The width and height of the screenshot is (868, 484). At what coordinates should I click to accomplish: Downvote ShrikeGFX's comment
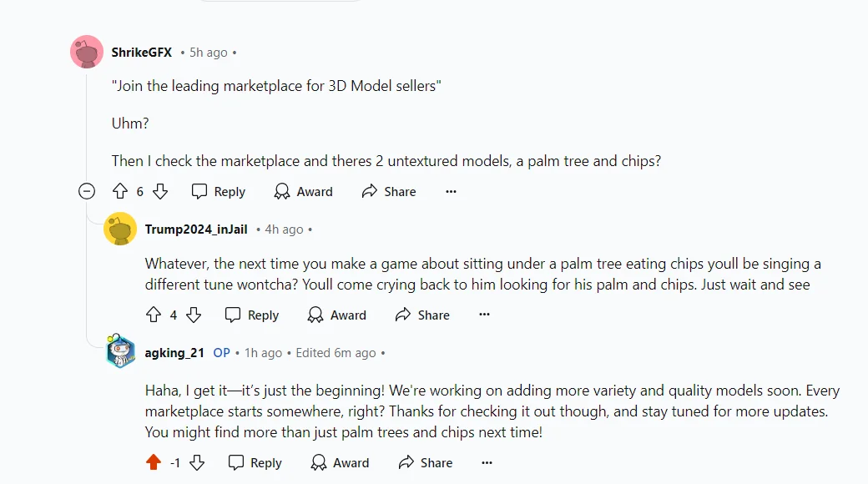click(160, 191)
